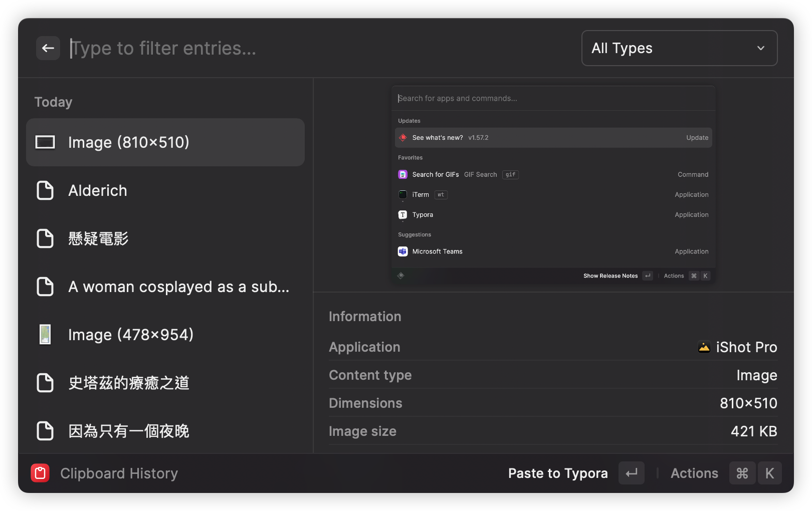The width and height of the screenshot is (812, 511).
Task: Click the document icon beside 史塔茲的療癒之道
Action: pyautogui.click(x=45, y=383)
